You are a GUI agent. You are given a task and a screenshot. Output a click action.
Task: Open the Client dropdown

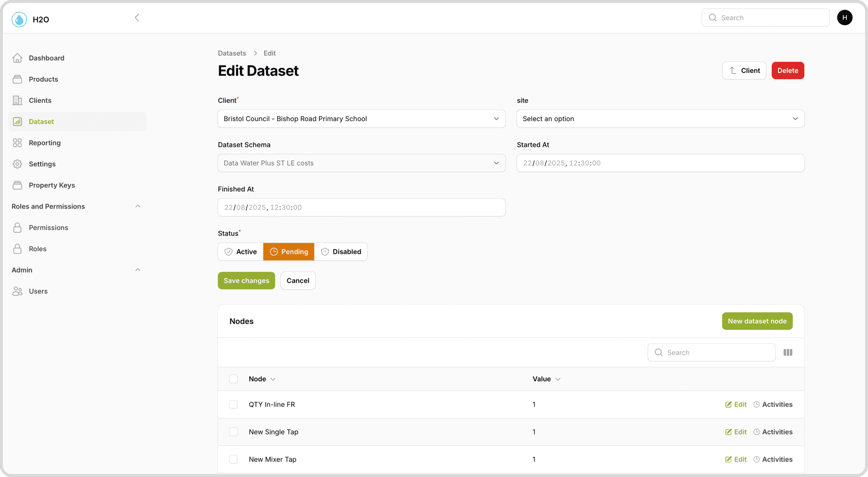pyautogui.click(x=361, y=119)
